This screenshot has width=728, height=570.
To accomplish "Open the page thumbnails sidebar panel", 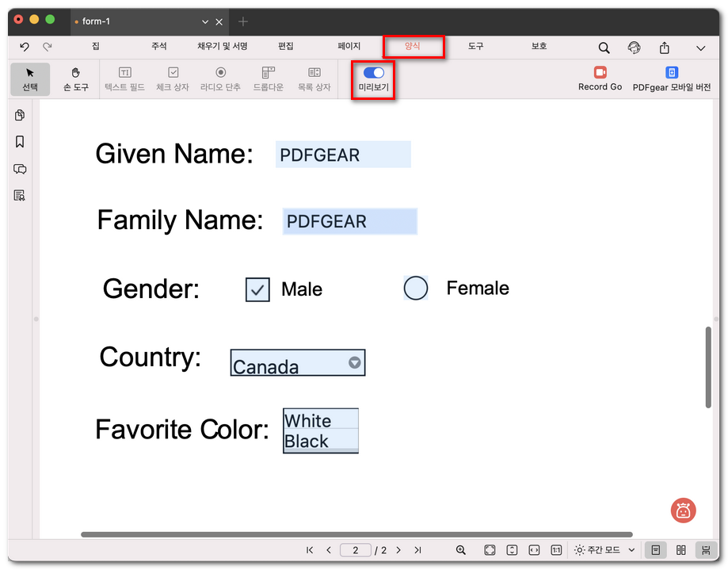I will click(20, 115).
